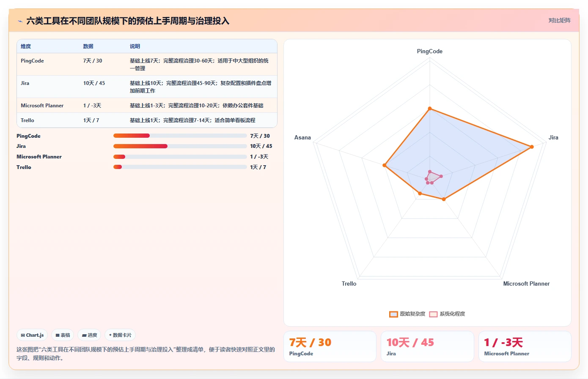Click the Trello progress bar
Screen dimensions: 588x379
tap(180, 167)
